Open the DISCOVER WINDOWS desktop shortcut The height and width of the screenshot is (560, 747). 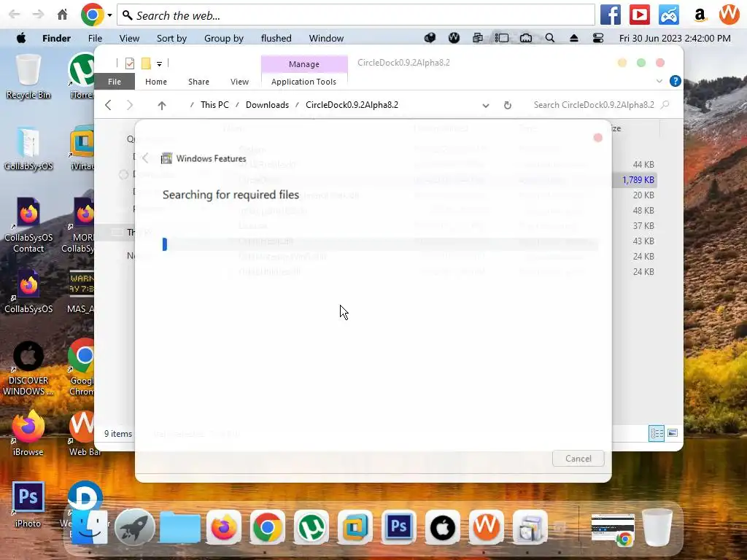click(28, 368)
